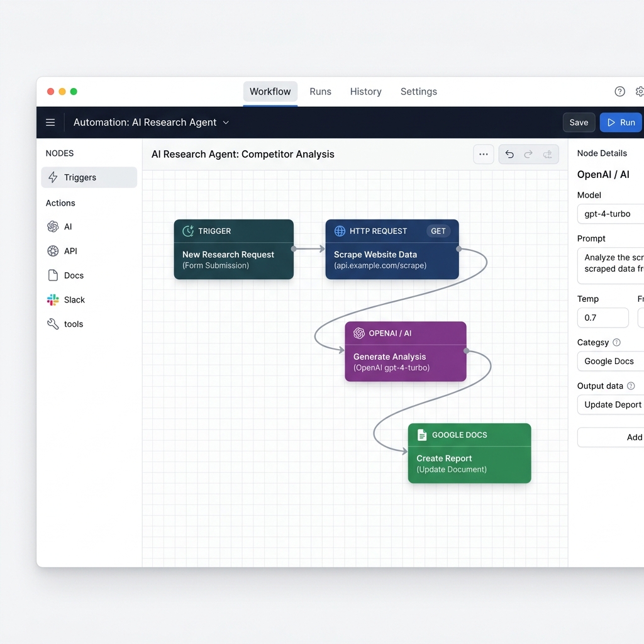Switch to the Runs tab
The width and height of the screenshot is (644, 644).
pos(320,91)
